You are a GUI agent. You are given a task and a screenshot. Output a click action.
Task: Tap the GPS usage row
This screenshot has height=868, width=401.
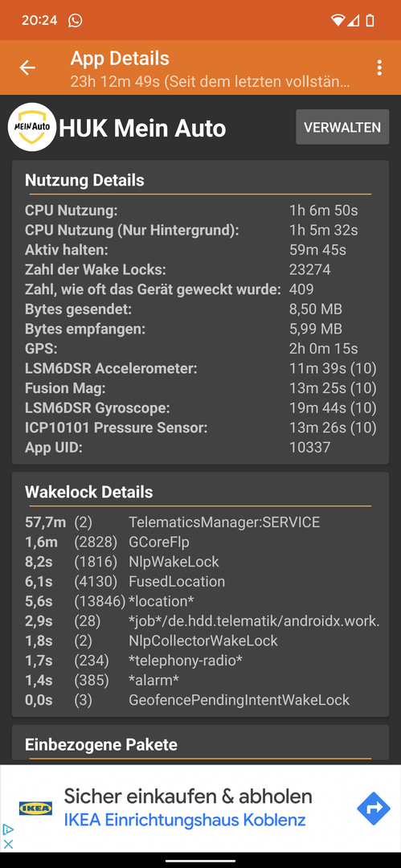pos(200,349)
